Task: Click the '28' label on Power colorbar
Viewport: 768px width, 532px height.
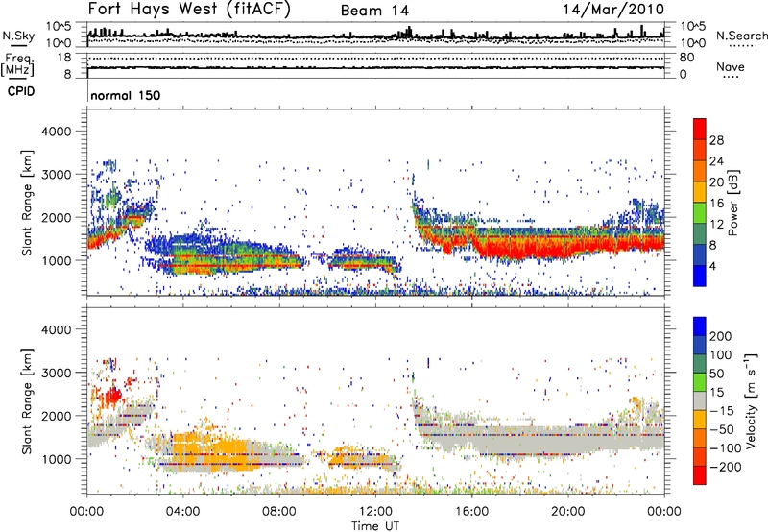Action: tap(716, 140)
